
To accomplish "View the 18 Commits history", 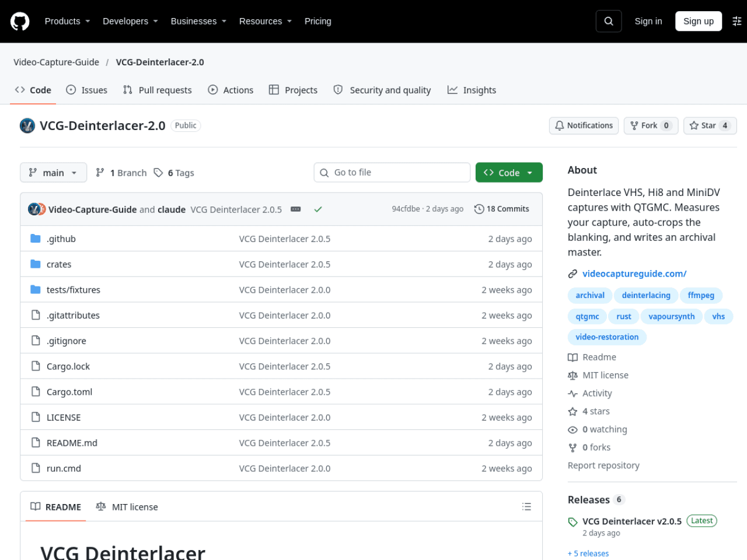I will (502, 209).
